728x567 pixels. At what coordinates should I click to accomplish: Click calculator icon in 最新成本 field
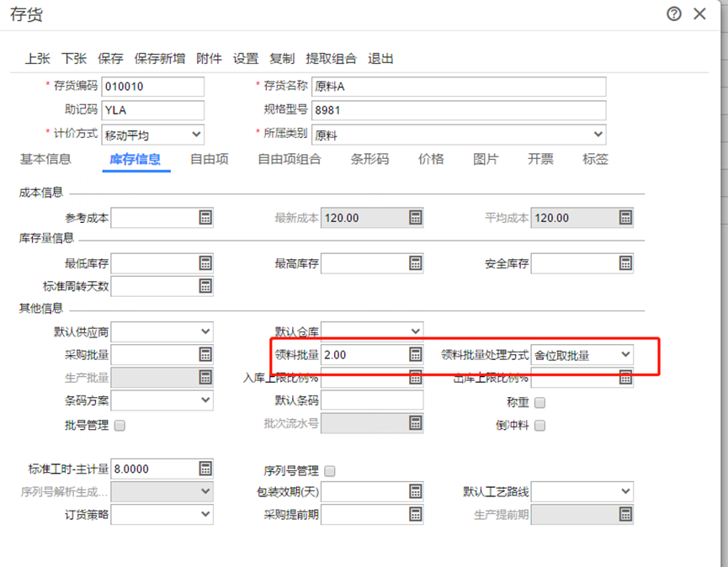tap(415, 217)
